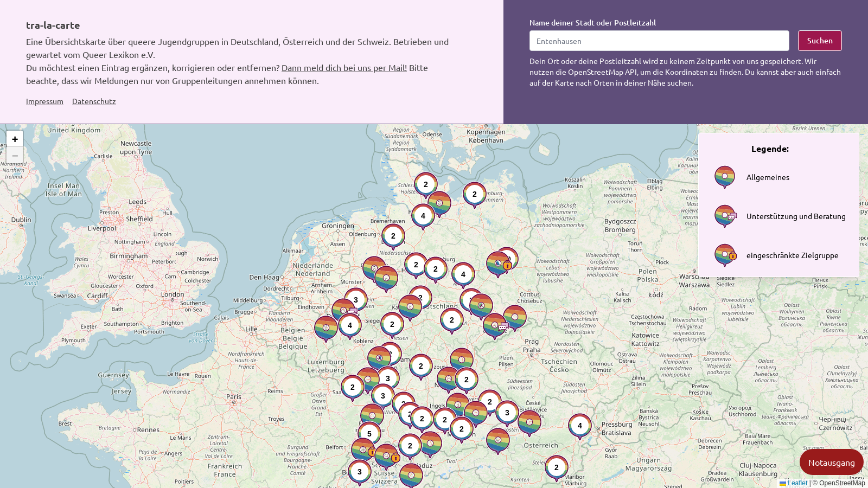Image resolution: width=868 pixels, height=488 pixels.
Task: Open 'Dann meld dich bei uns per Mail!' link
Action: [344, 68]
